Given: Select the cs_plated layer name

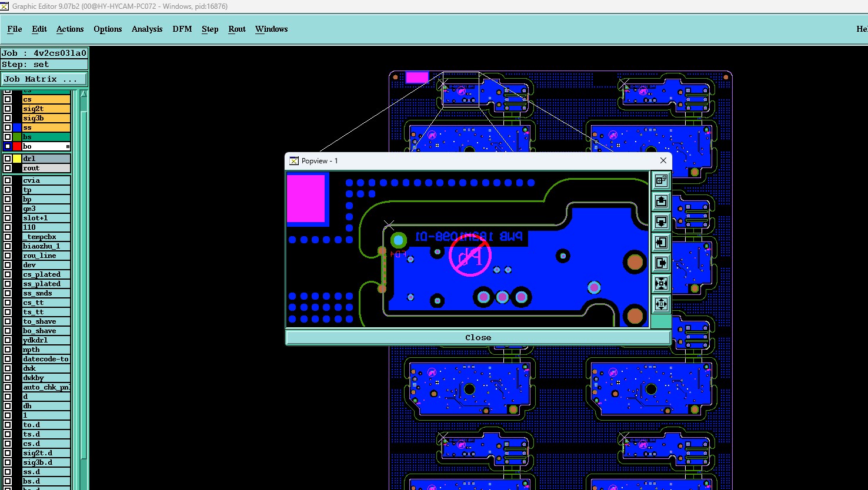Looking at the screenshot, I should pos(46,274).
